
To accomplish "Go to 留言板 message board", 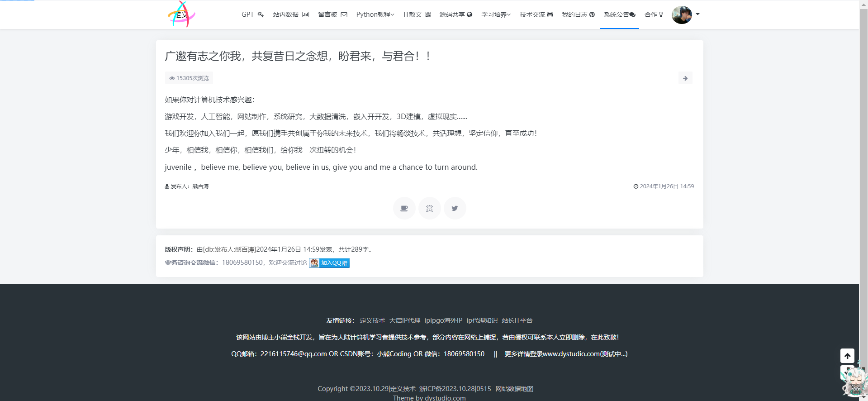I will [332, 14].
